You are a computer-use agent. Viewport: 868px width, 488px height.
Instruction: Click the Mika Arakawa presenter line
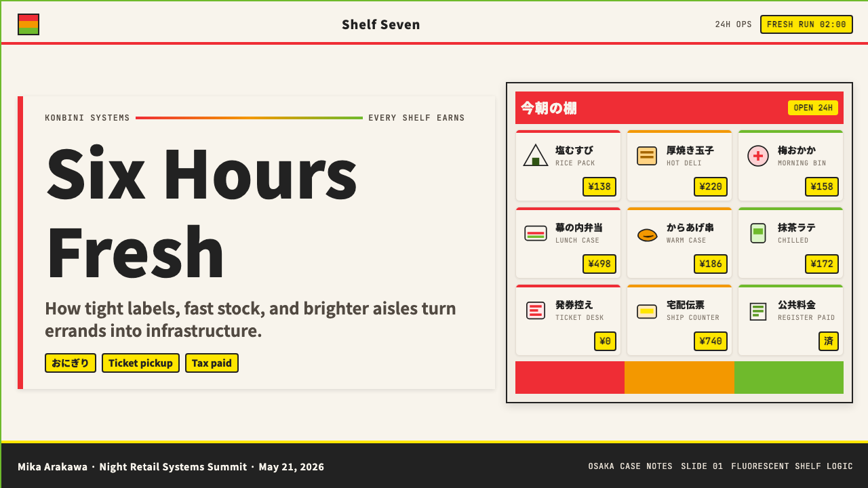[x=171, y=467]
